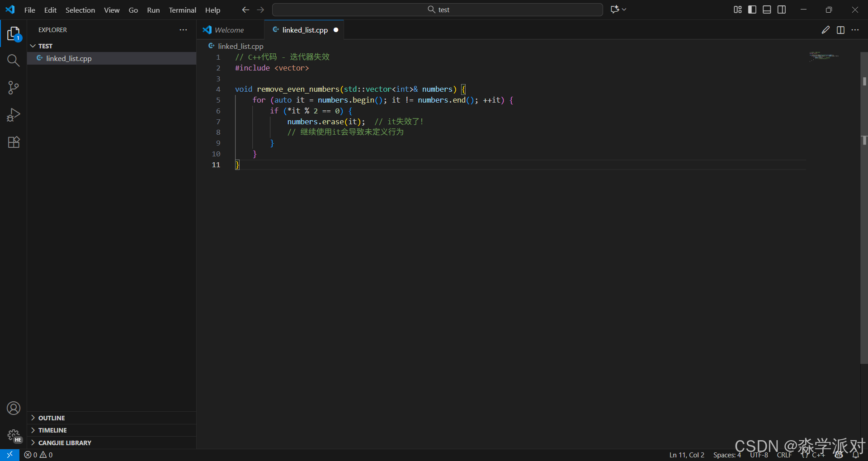
Task: Click line number 4 in the gutter
Action: point(218,89)
